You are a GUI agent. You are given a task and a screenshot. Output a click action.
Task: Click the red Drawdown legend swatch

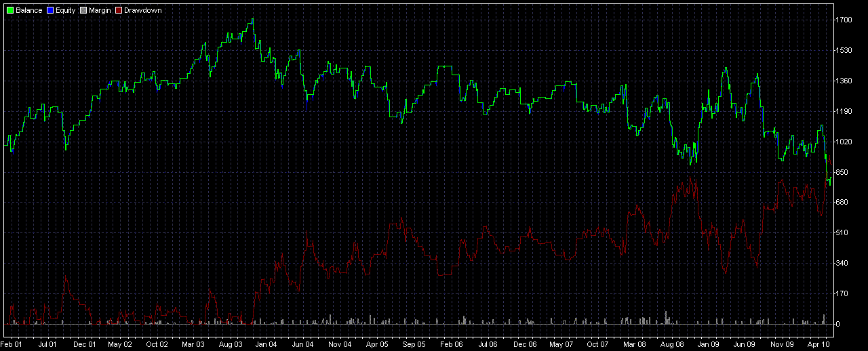(x=119, y=11)
